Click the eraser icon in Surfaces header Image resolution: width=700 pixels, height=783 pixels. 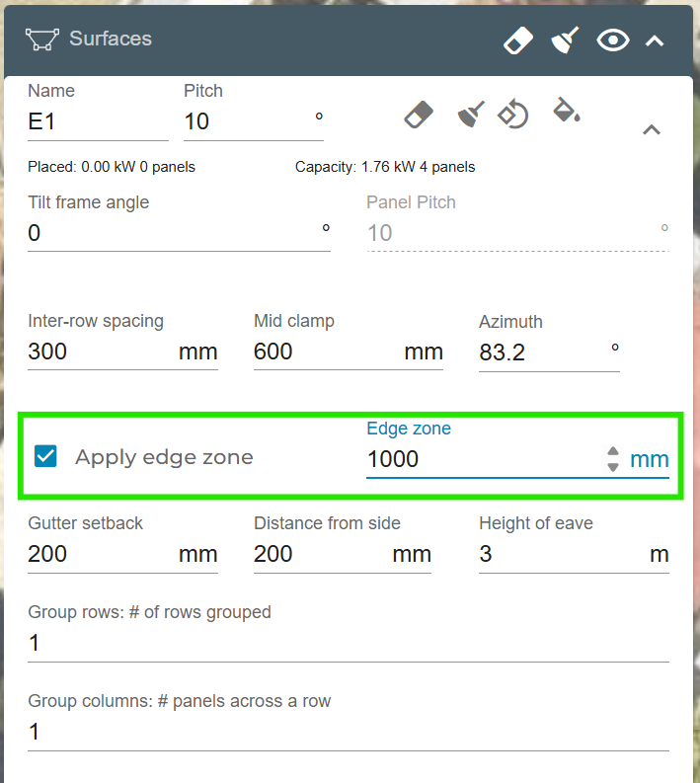click(x=518, y=40)
